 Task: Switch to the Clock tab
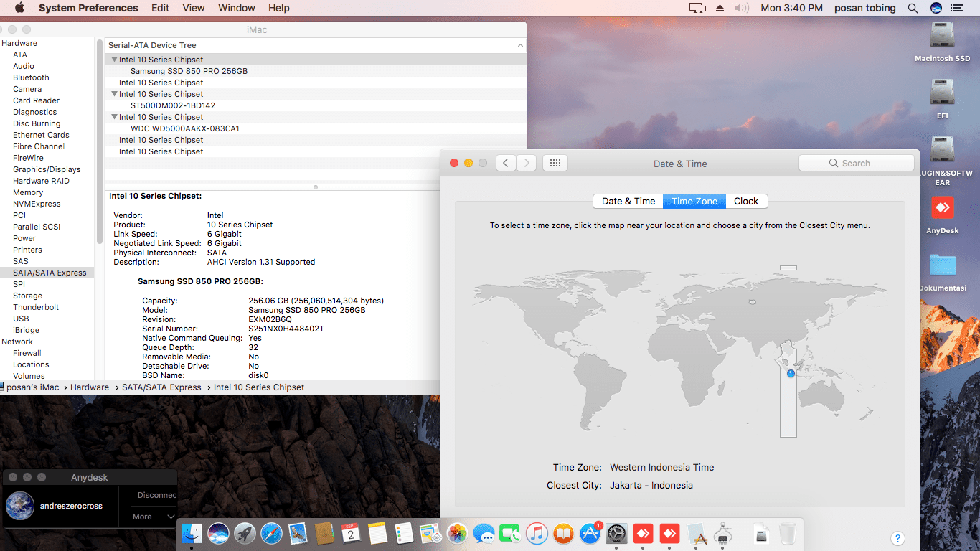click(x=746, y=201)
